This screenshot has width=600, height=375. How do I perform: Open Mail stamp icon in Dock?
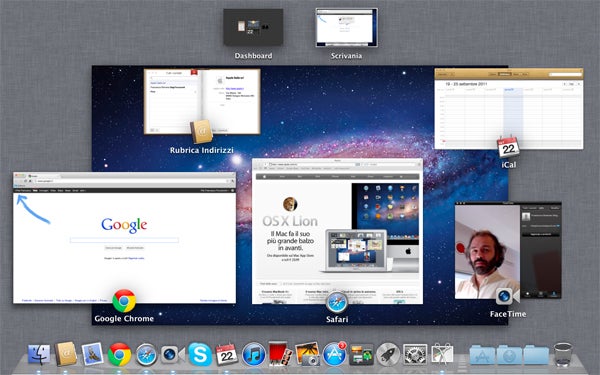click(x=92, y=354)
